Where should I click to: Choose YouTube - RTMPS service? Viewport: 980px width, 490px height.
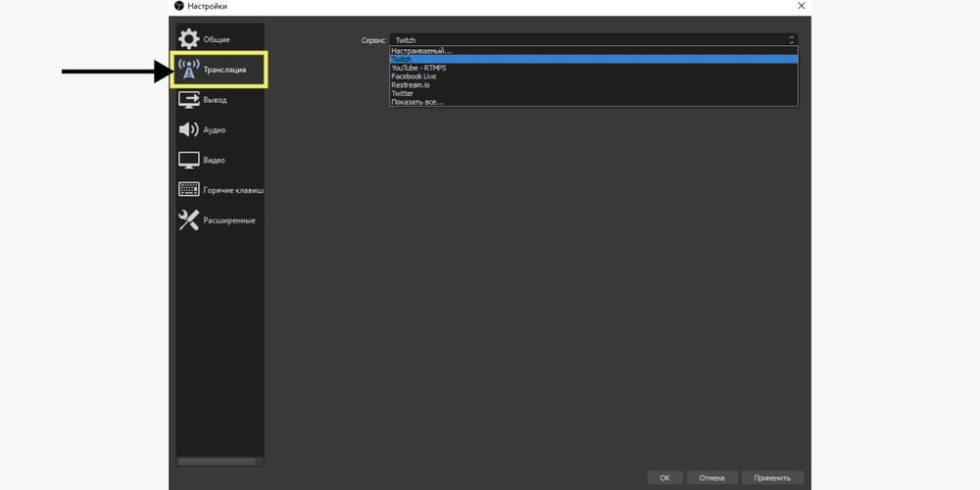click(x=594, y=68)
